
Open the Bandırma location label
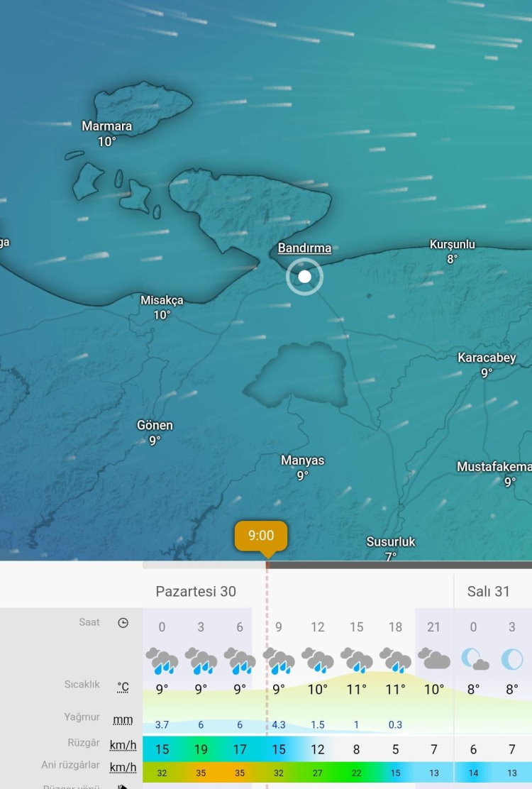click(x=304, y=248)
